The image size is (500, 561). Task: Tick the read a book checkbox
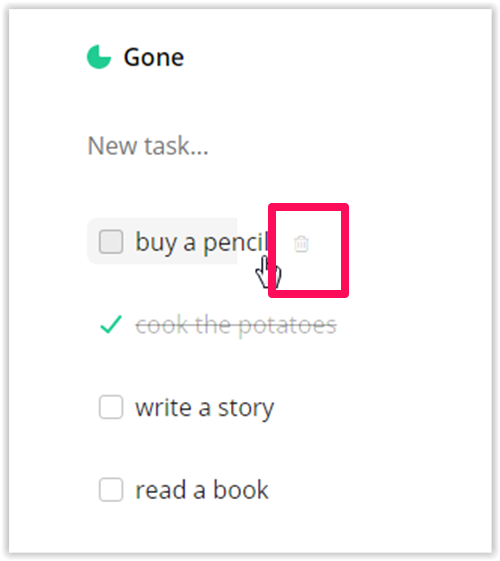(x=111, y=489)
